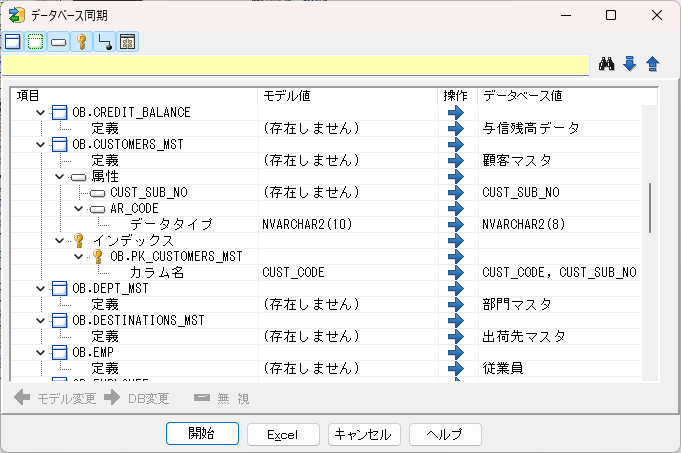The image size is (681, 453).
Task: Click the データベース値 column header
Action: tap(568, 96)
